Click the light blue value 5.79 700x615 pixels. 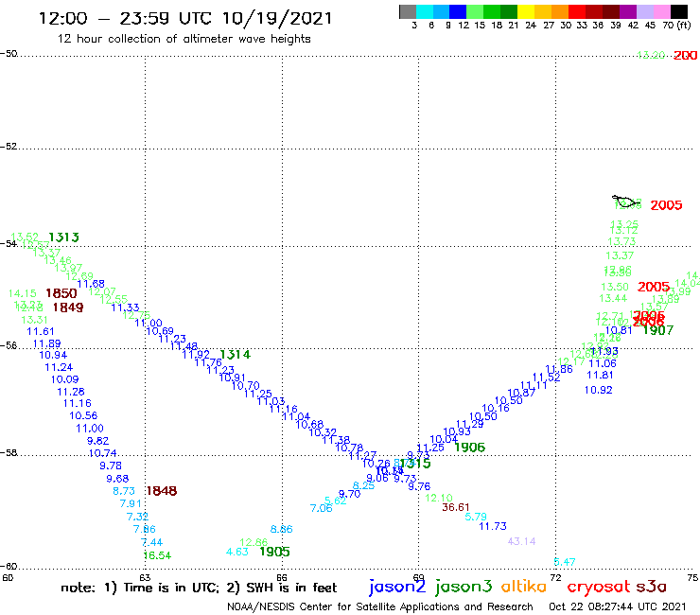pos(476,518)
